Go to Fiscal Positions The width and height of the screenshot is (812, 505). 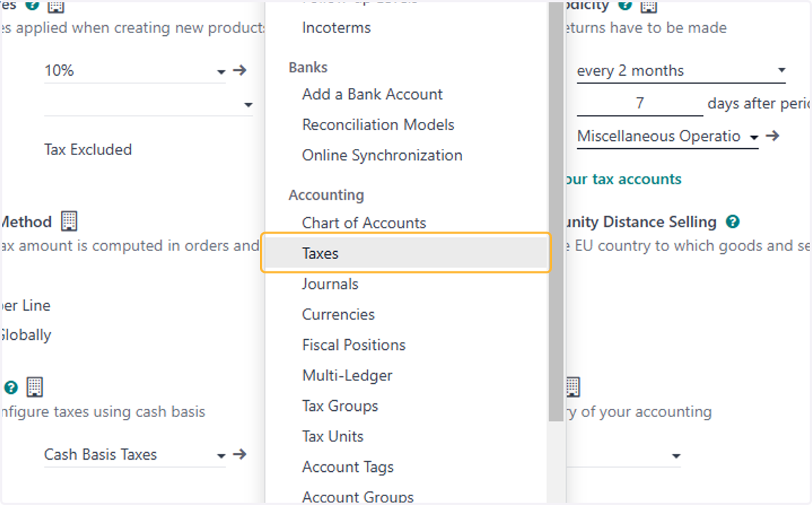354,345
